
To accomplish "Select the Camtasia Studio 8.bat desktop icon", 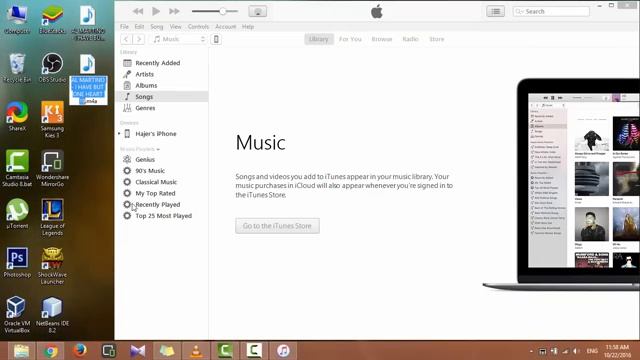I will (x=17, y=169).
